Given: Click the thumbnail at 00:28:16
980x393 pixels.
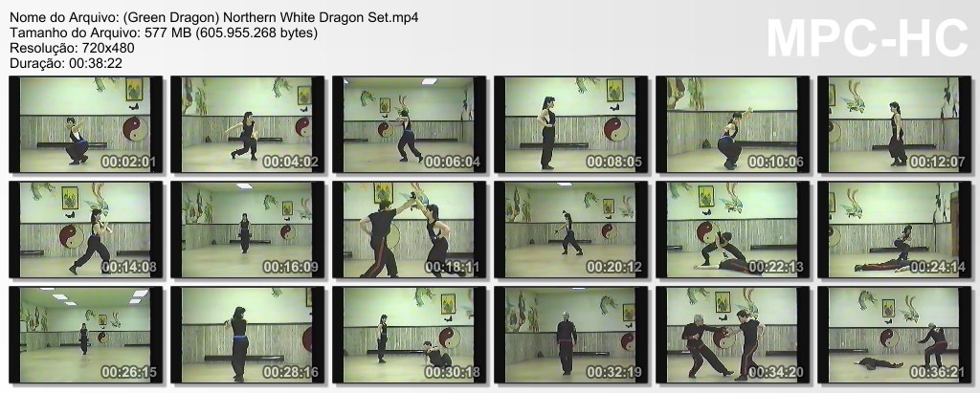Looking at the screenshot, I should (x=248, y=335).
